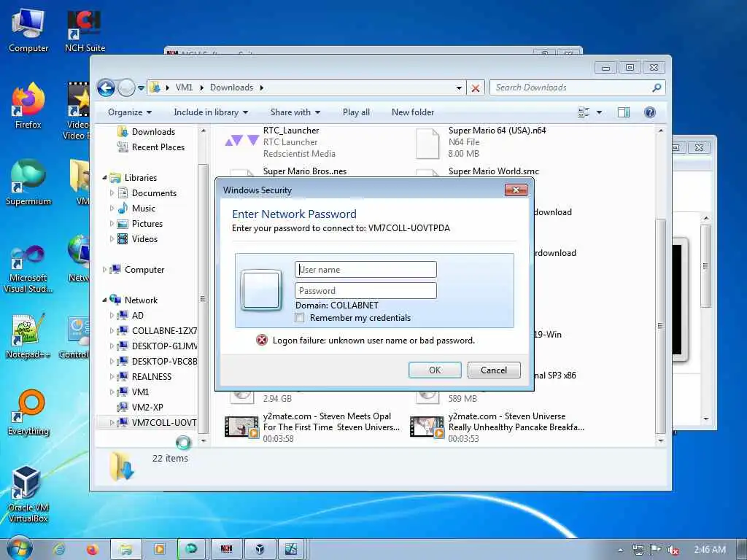747x560 pixels.
Task: Open the Supermium desktop shortcut
Action: tap(28, 182)
